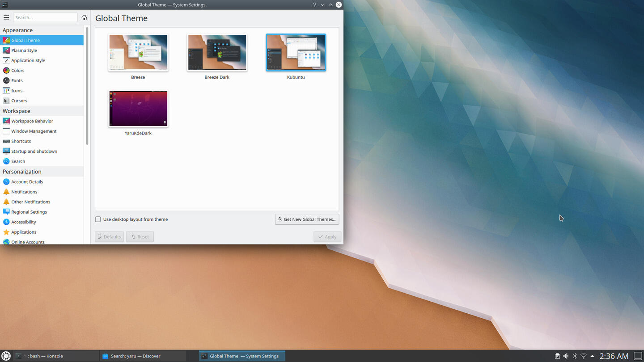Click Get New Global Themes button
This screenshot has width=644, height=362.
[307, 219]
